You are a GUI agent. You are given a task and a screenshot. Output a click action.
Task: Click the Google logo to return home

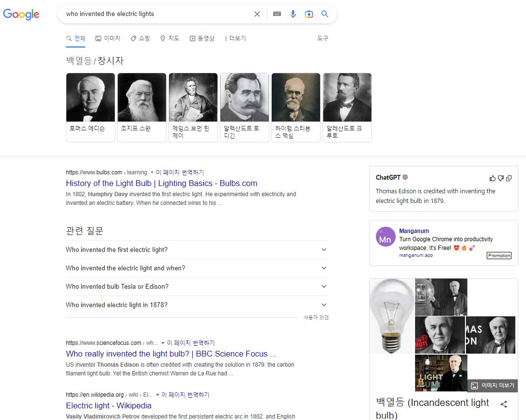21,15
